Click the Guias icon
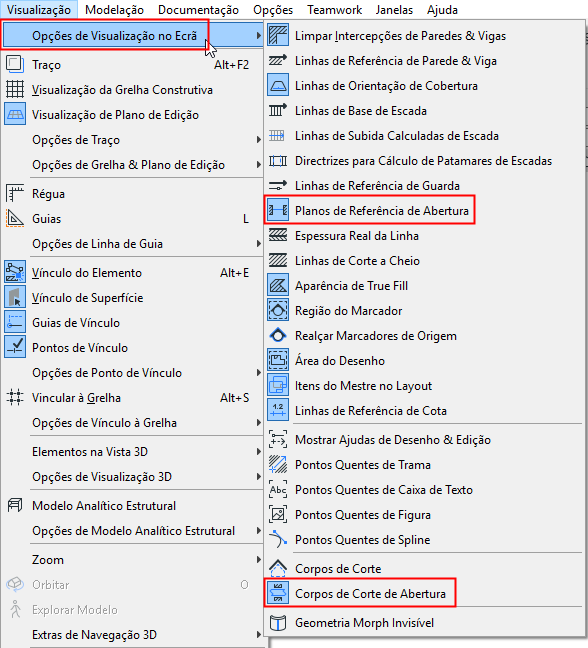Image resolution: width=588 pixels, height=648 pixels. 15,219
